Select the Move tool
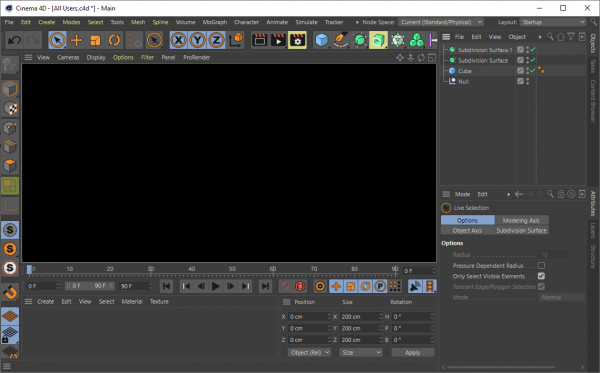Viewport: 600px width, 373px height. point(77,40)
